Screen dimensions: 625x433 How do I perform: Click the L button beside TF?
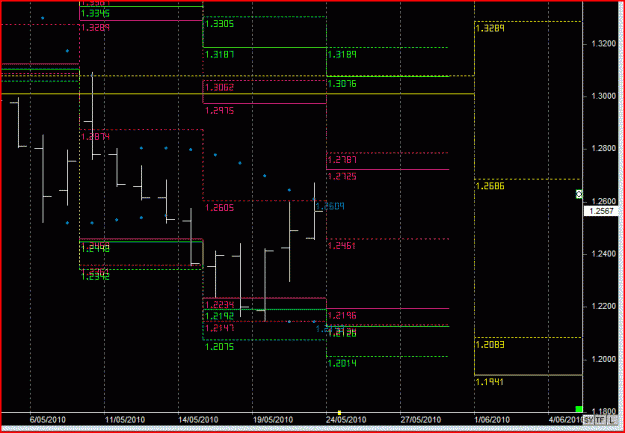612,419
